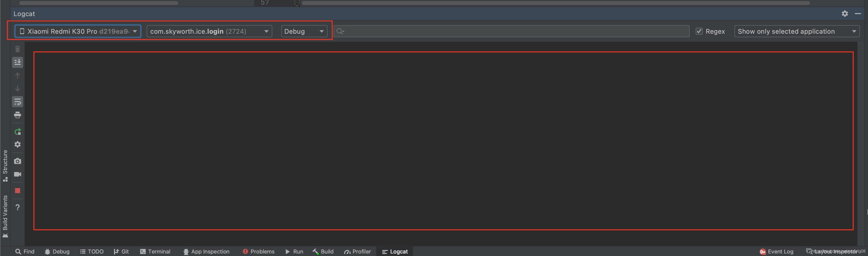Open the logcat help
868x256 pixels.
point(18,207)
